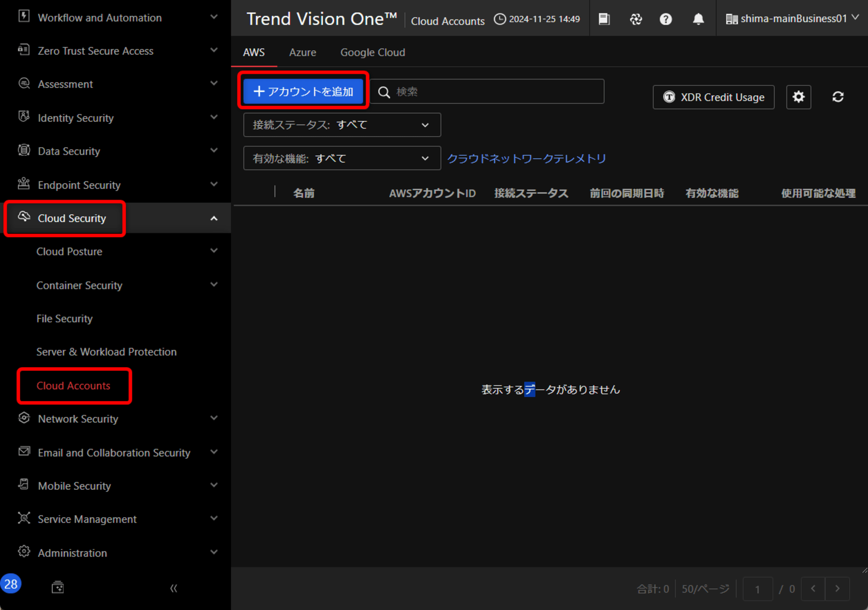Open table settings with the gear button

[799, 97]
